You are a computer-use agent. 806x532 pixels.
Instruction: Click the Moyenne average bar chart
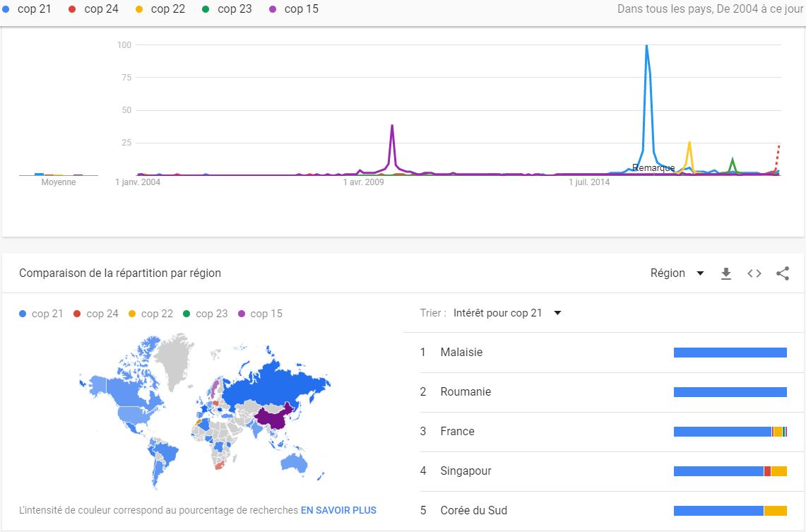point(58,173)
